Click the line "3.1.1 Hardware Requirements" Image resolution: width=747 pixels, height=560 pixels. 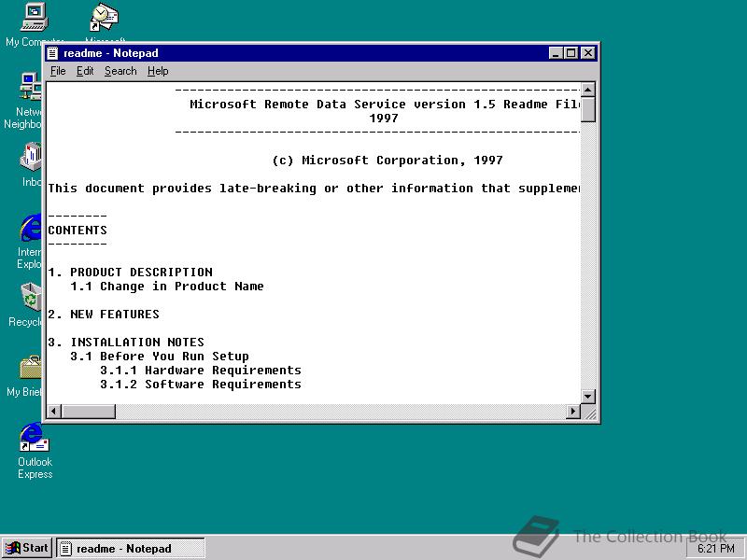point(201,370)
